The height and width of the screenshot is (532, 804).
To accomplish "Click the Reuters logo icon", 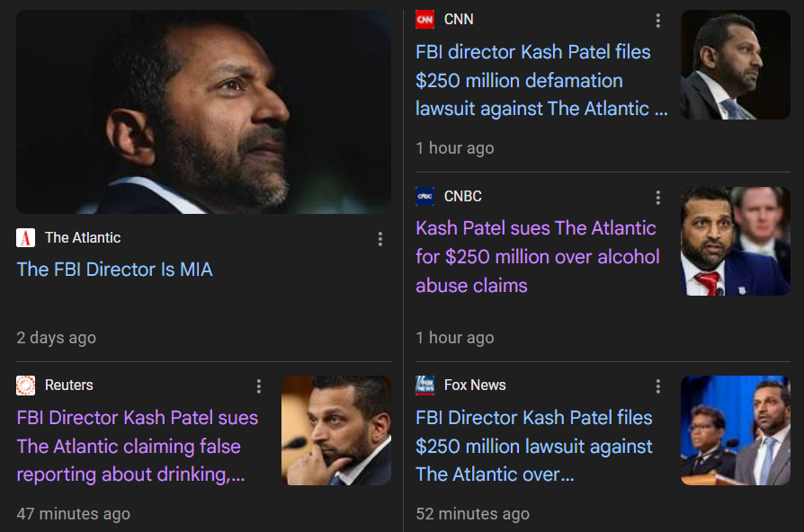I will (x=26, y=386).
